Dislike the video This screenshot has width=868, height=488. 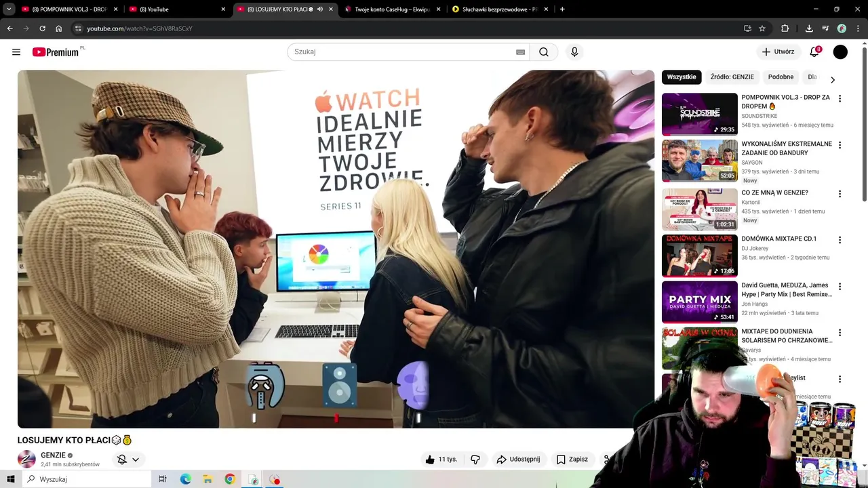[475, 459]
